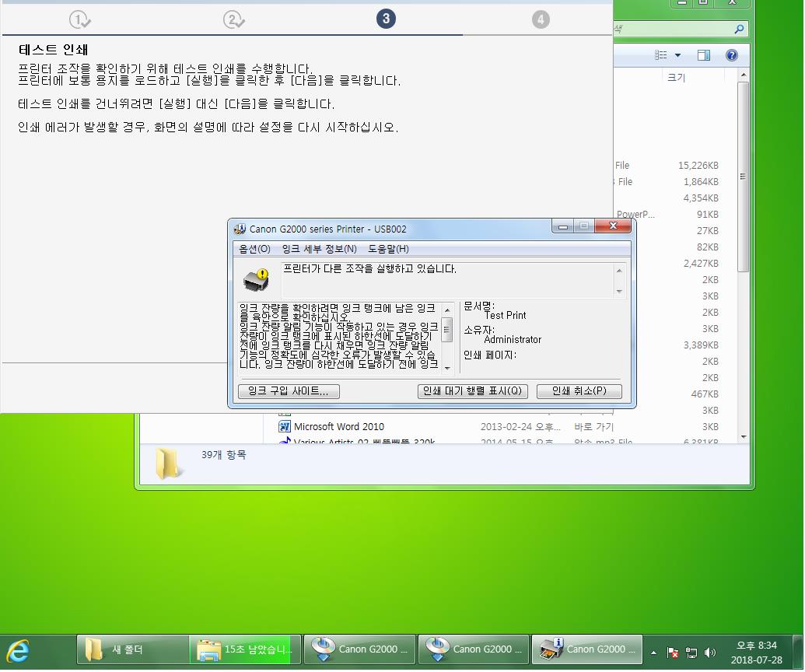Open the 잉크 세부 정보(N) menu
The image size is (805, 672).
[319, 249]
